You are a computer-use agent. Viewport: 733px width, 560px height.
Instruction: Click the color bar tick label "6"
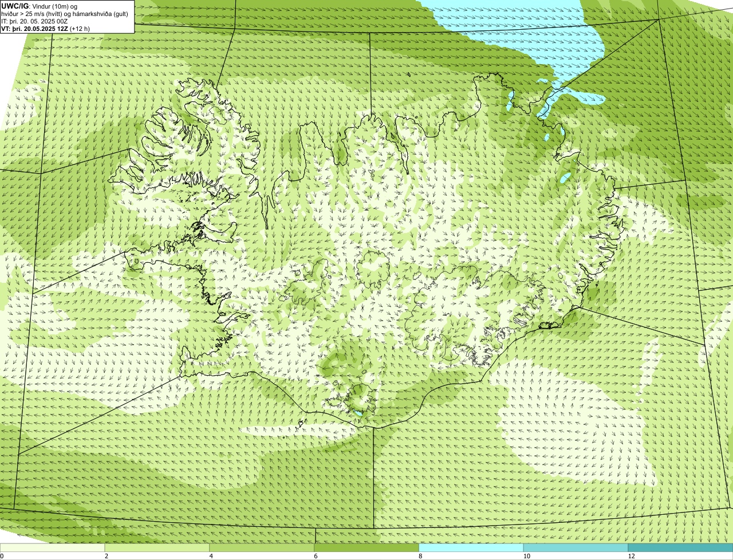tap(316, 556)
